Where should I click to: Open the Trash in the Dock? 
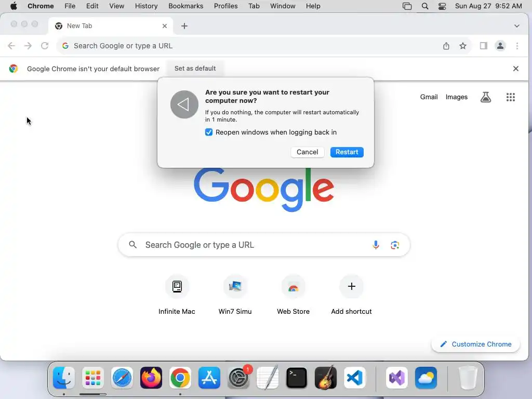(468, 378)
